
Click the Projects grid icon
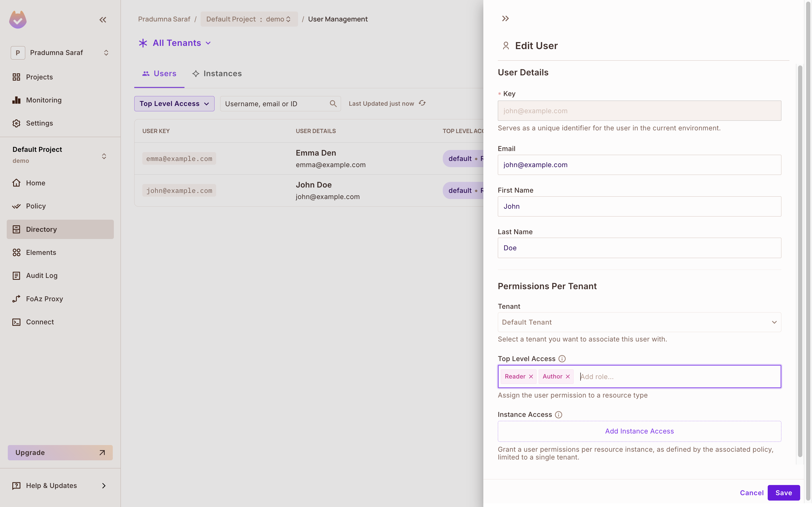pos(17,77)
